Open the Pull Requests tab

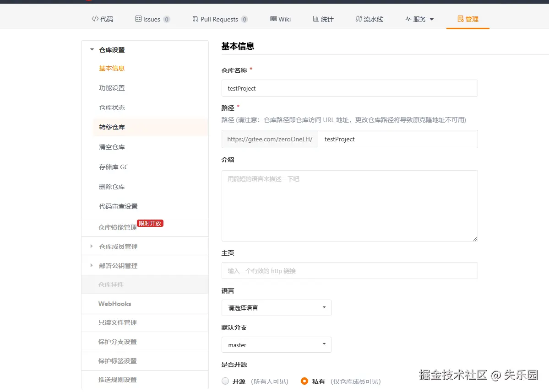pos(220,19)
